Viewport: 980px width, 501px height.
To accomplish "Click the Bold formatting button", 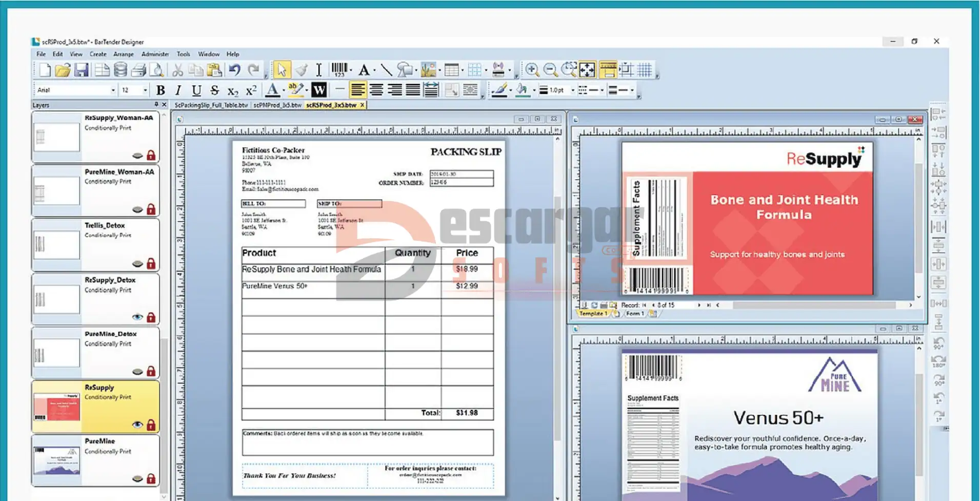I will coord(161,90).
